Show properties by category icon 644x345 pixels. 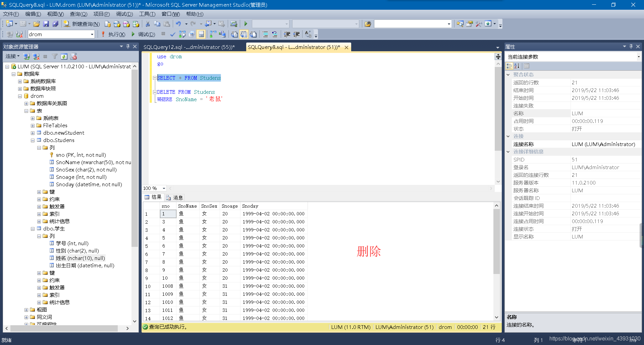pyautogui.click(x=509, y=66)
